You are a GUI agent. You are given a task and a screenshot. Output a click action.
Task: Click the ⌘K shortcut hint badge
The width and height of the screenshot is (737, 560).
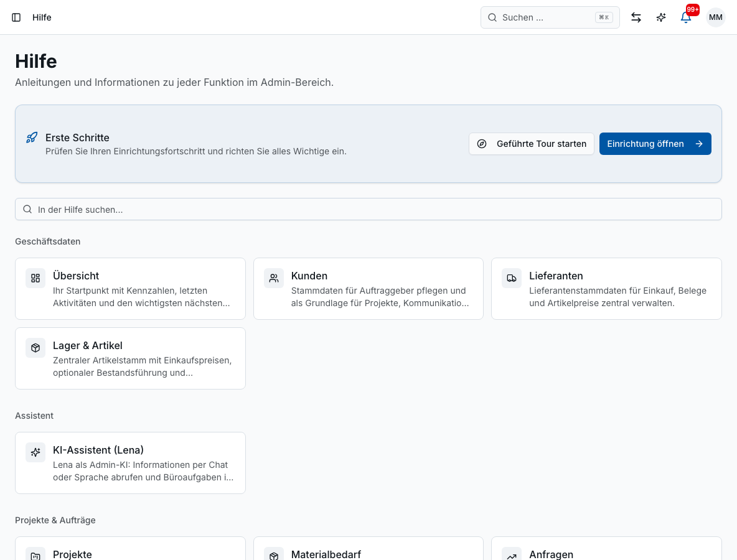click(x=604, y=17)
